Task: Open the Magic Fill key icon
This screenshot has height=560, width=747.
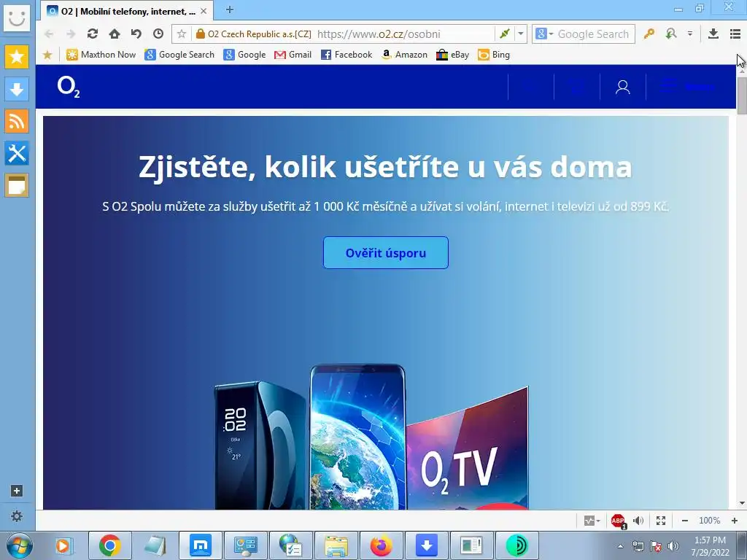Action: 649,34
